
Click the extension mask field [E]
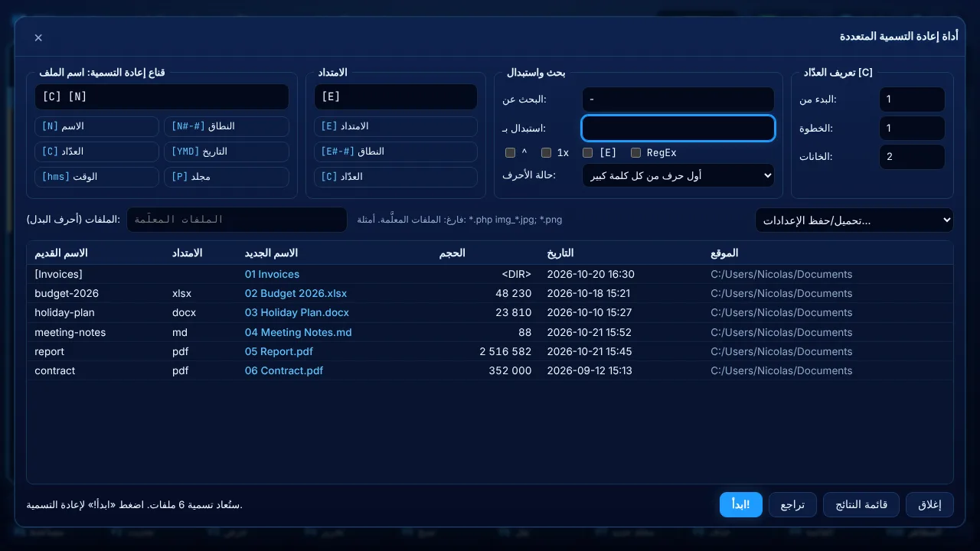point(396,97)
